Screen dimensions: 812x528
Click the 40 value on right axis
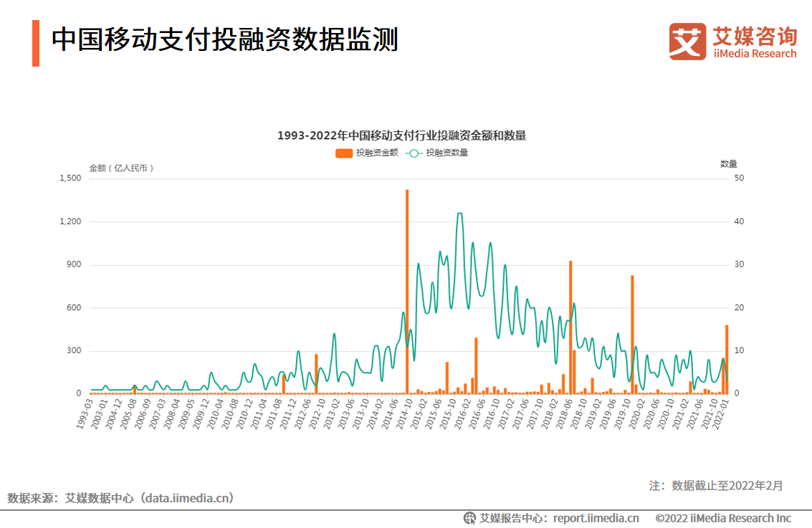click(x=739, y=221)
